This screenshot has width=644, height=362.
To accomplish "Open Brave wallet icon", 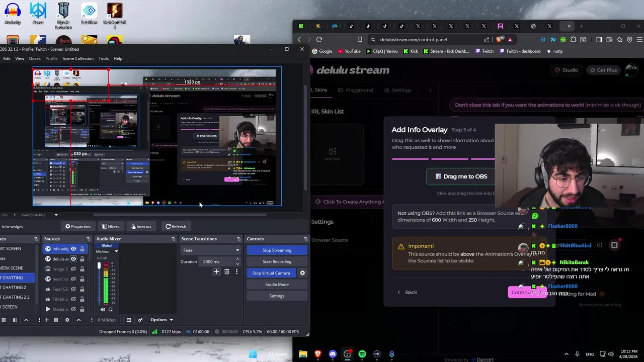I will [609, 40].
